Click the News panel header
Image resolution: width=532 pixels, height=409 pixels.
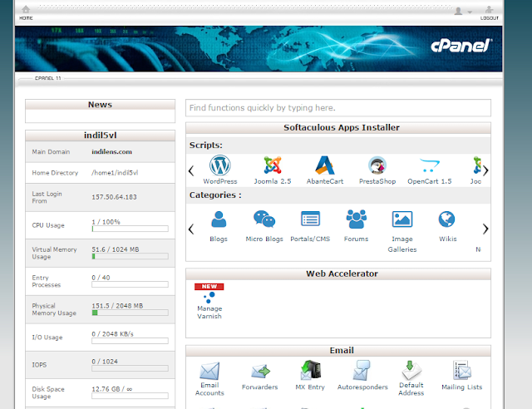click(100, 105)
